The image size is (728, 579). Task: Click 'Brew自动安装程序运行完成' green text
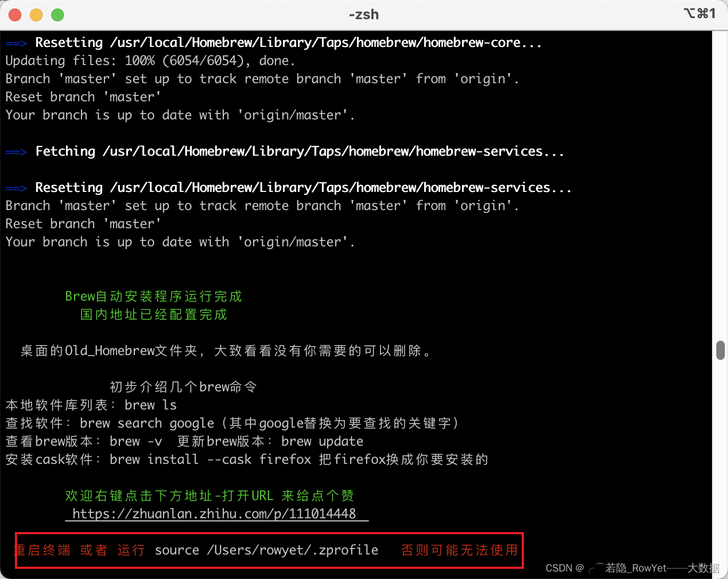coord(153,296)
